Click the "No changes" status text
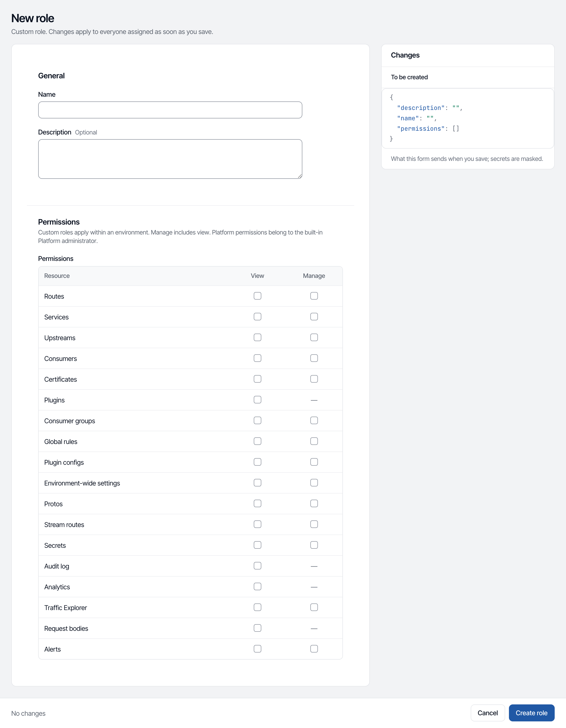The width and height of the screenshot is (566, 728). (x=28, y=713)
